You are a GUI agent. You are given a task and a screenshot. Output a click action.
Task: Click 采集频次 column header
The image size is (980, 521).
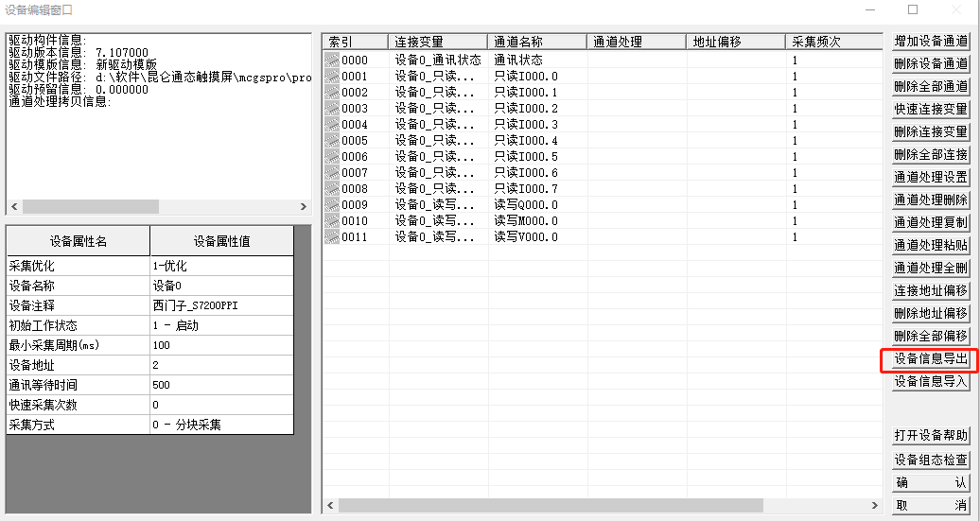[x=833, y=42]
